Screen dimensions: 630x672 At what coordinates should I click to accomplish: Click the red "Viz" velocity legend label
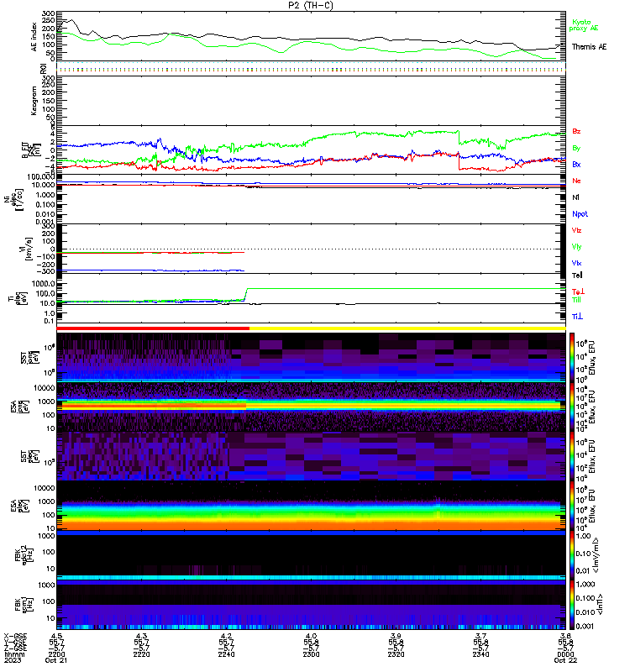click(x=576, y=230)
